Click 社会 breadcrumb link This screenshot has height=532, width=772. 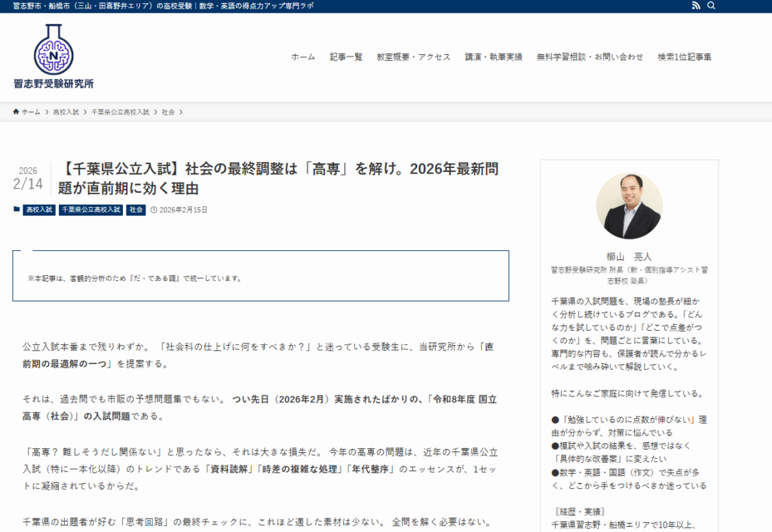tap(167, 112)
